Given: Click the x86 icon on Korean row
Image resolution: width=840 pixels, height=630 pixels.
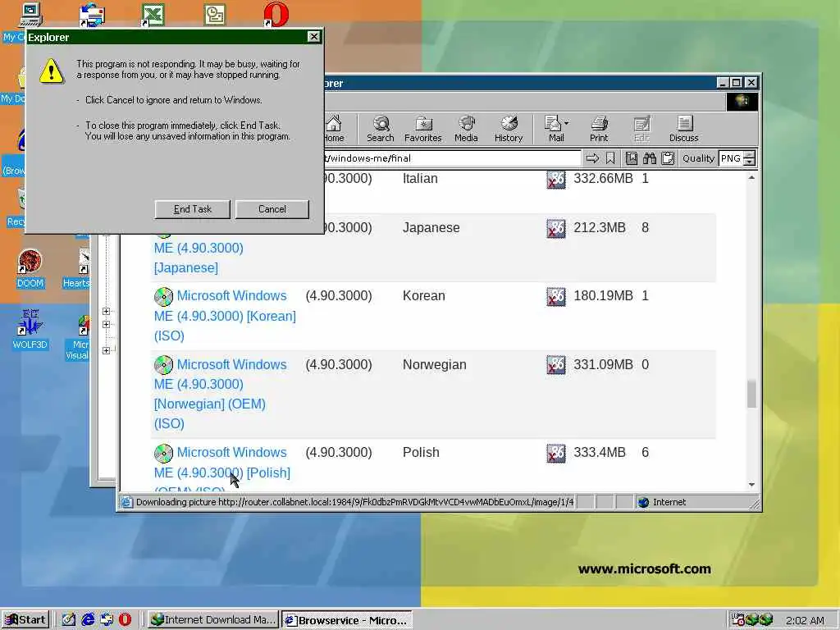Looking at the screenshot, I should click(556, 297).
